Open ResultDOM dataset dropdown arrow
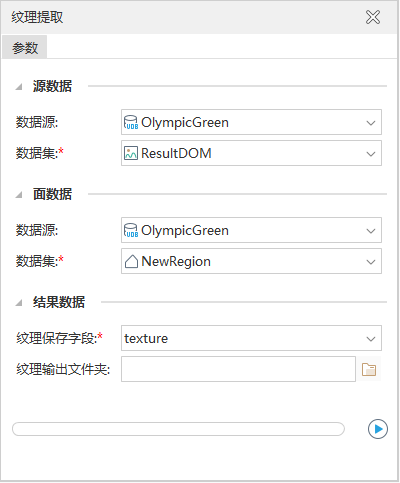This screenshot has height=483, width=400. point(371,154)
